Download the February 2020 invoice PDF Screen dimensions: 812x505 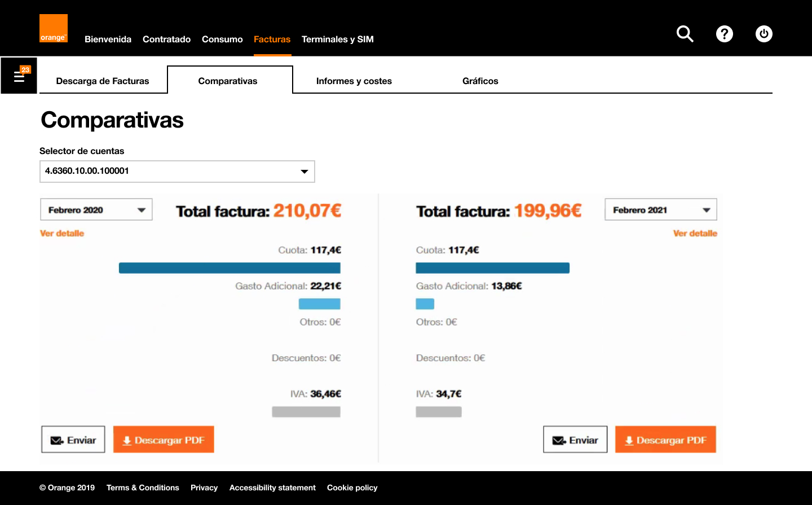(164, 440)
